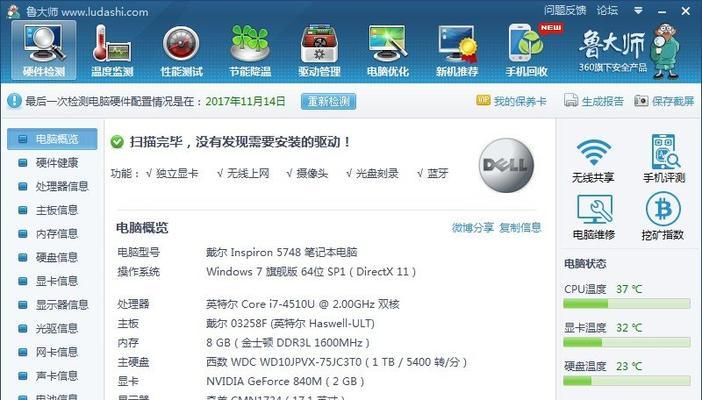Screen dimensions: 702x400
Task: Click the CPU温度 progress bar
Action: (x=626, y=304)
